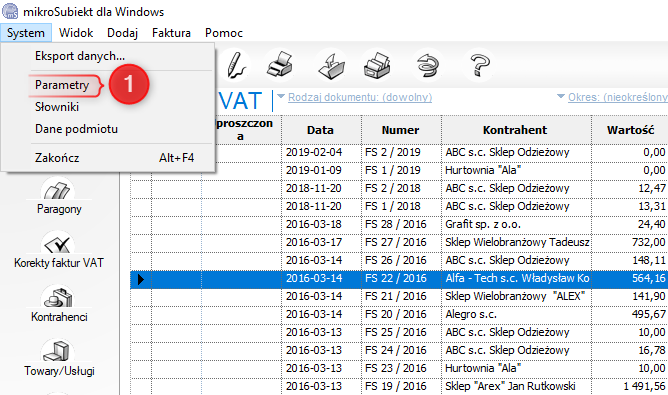Choose Zakończ to exit the program
The height and width of the screenshot is (395, 668).
pyautogui.click(x=108, y=158)
